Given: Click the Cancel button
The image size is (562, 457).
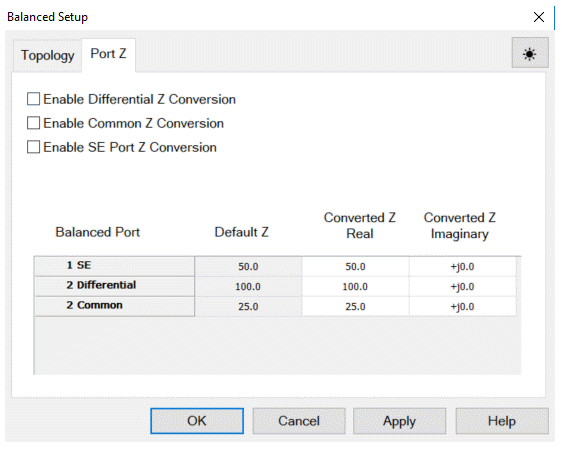Looking at the screenshot, I should (299, 421).
